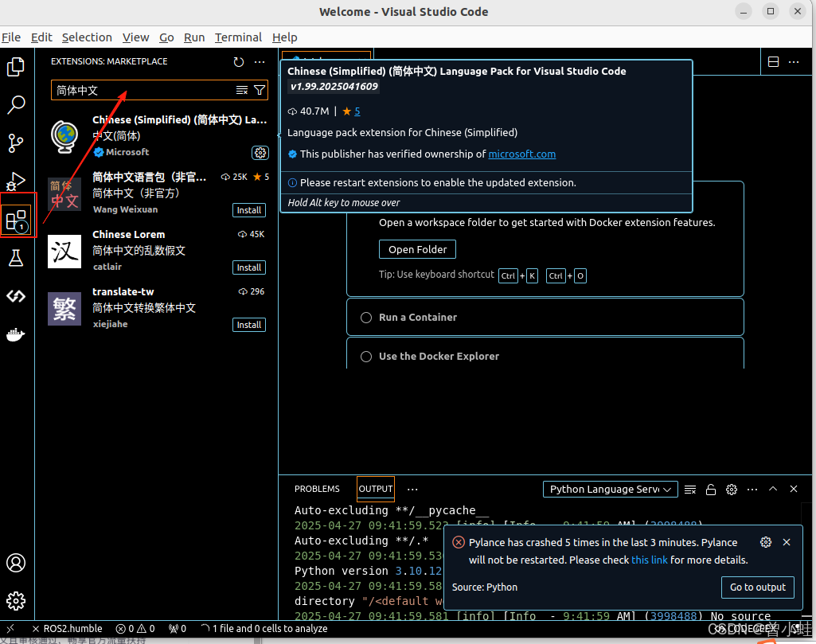816x644 pixels.
Task: Switch to the OUTPUT tab
Action: click(376, 489)
